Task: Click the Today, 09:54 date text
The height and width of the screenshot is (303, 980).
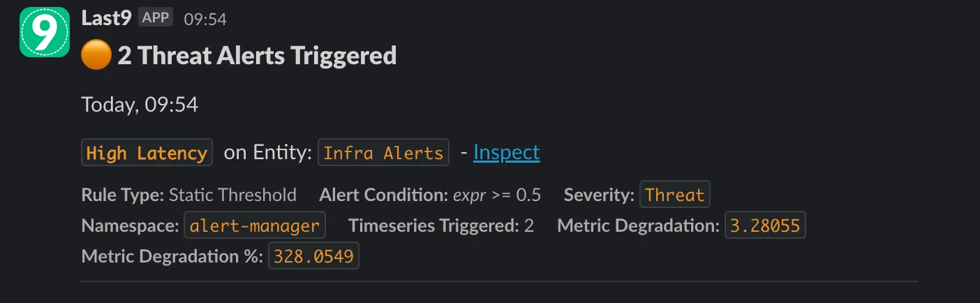Action: pos(140,105)
